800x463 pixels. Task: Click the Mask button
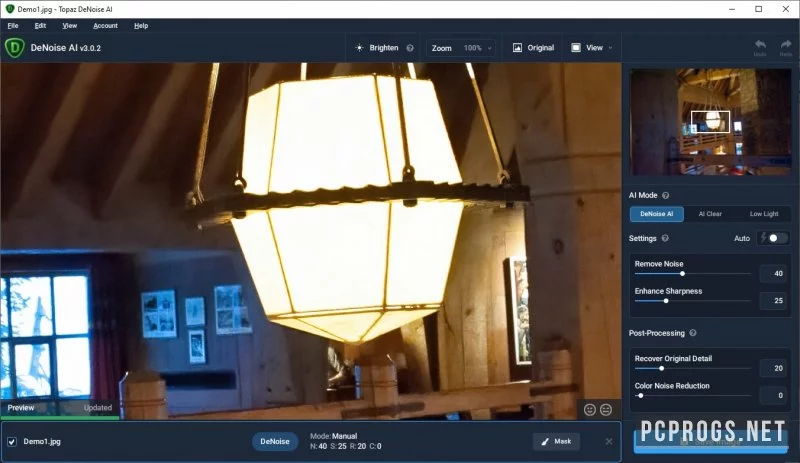(x=556, y=441)
